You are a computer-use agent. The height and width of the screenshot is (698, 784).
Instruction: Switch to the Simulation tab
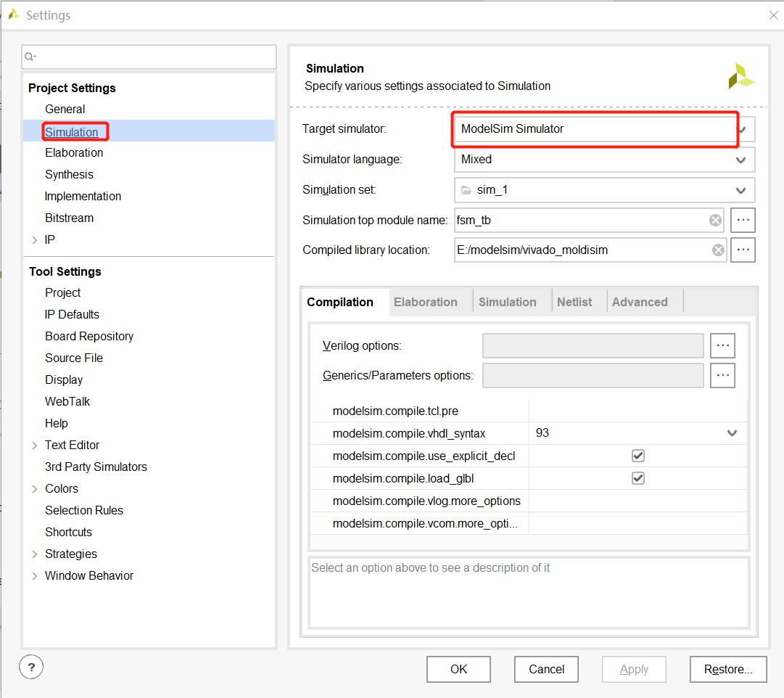coord(508,302)
